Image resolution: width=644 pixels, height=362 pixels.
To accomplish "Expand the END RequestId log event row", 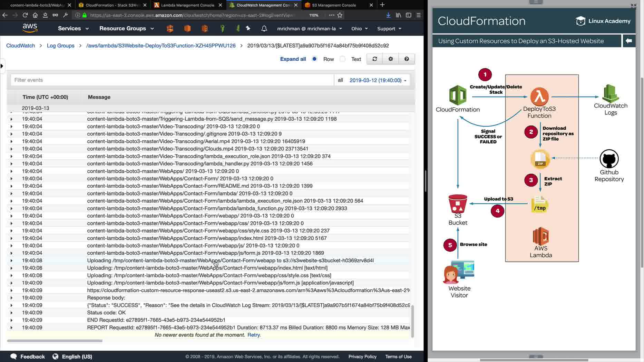I will click(x=11, y=320).
